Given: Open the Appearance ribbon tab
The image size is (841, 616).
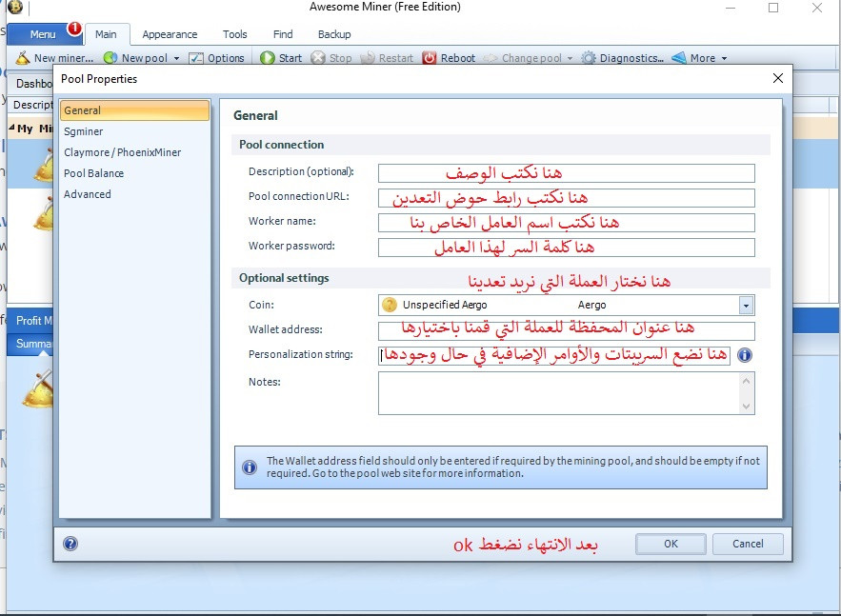Looking at the screenshot, I should click(x=170, y=34).
